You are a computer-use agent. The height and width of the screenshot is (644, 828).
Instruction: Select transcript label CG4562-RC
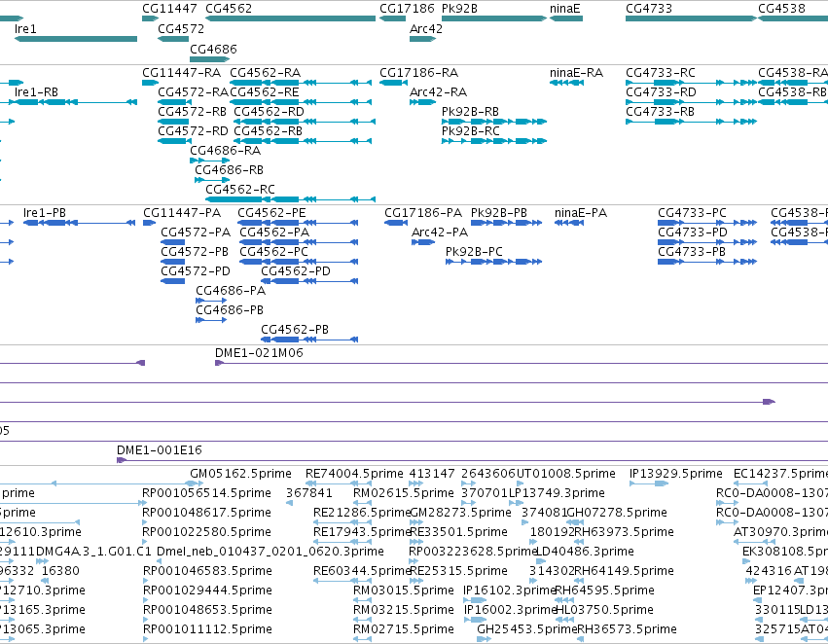[240, 190]
